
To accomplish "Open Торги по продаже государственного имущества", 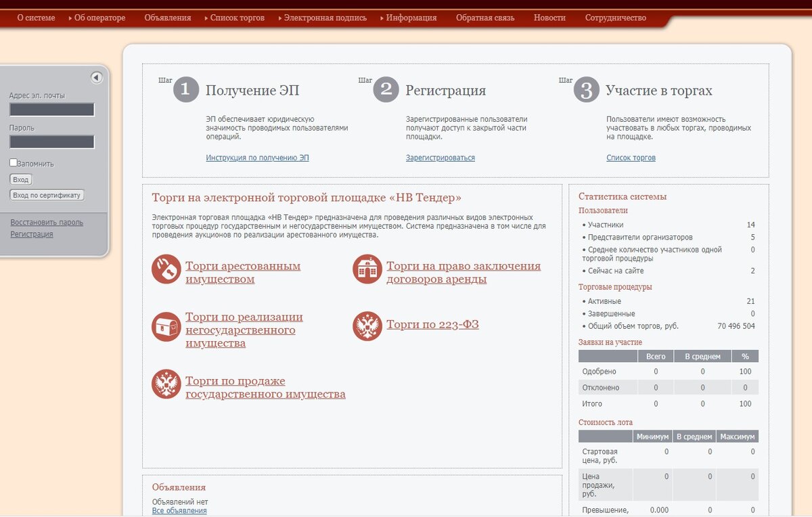I will pyautogui.click(x=265, y=388).
